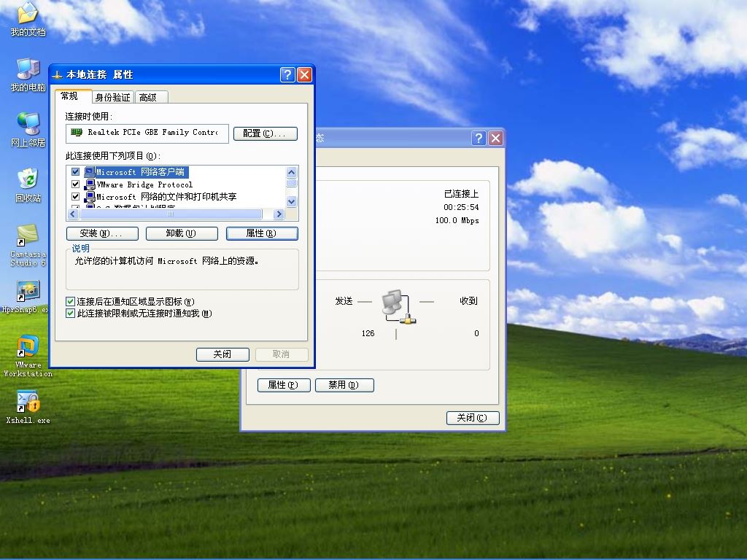Click the adapter name 'Realtek PCIe GBE Family' field
747x560 pixels.
(147, 133)
